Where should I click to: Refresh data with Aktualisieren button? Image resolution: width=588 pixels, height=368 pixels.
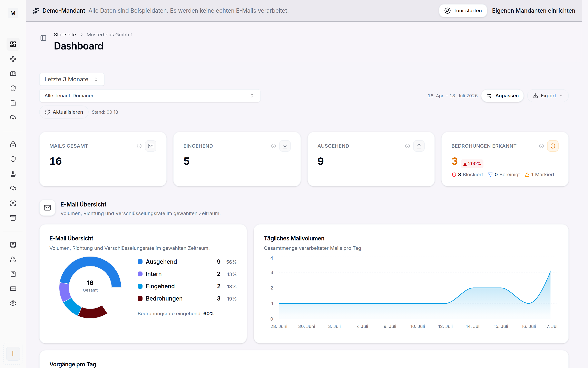[64, 112]
